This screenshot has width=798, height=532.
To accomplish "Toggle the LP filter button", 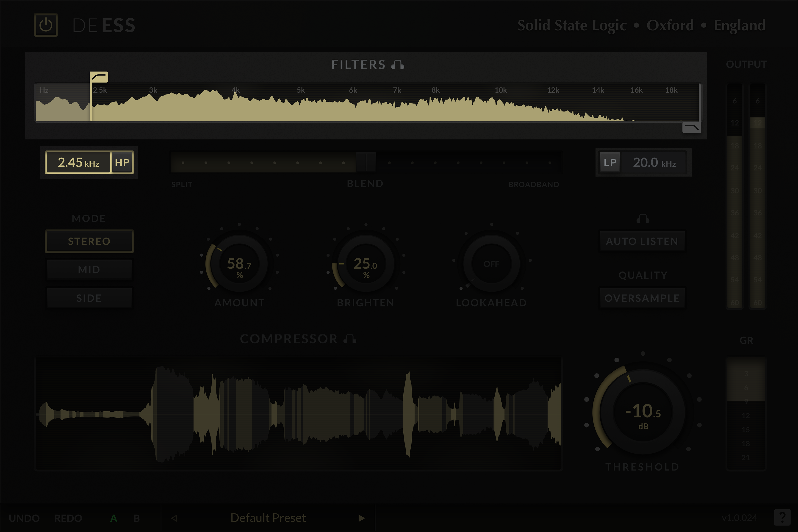I will [x=610, y=163].
